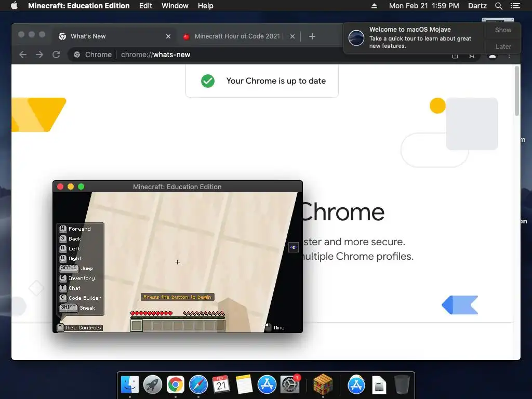Click the 'Press the button to begin' text
532x399 pixels.
pyautogui.click(x=178, y=297)
